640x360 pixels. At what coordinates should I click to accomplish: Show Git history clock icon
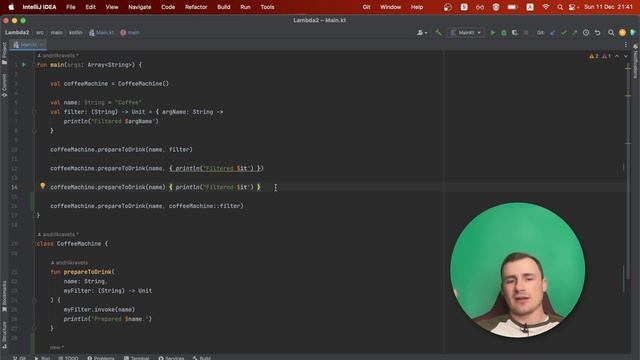[586, 33]
